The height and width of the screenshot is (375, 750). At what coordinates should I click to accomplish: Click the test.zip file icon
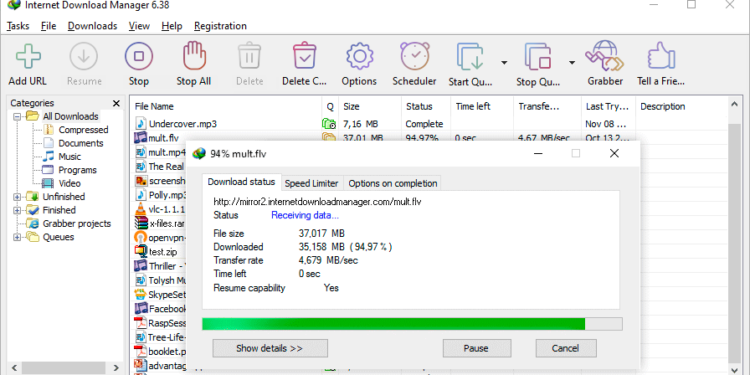141,251
